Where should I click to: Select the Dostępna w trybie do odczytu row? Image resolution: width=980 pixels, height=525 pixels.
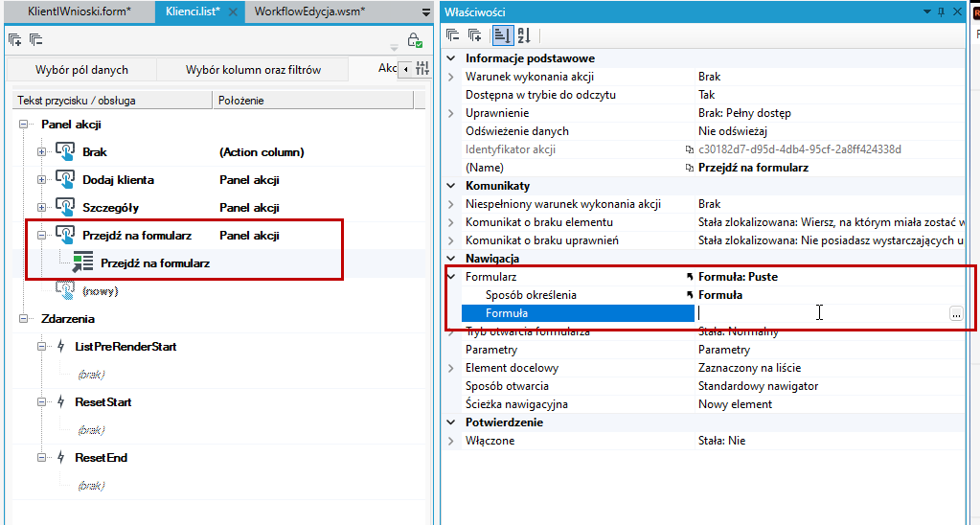click(713, 95)
